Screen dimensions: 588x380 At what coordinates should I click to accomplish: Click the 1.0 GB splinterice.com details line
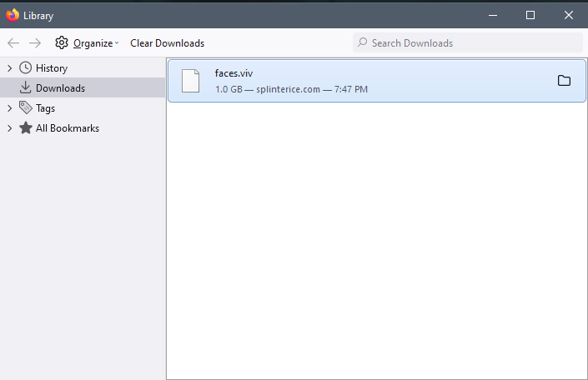[291, 89]
